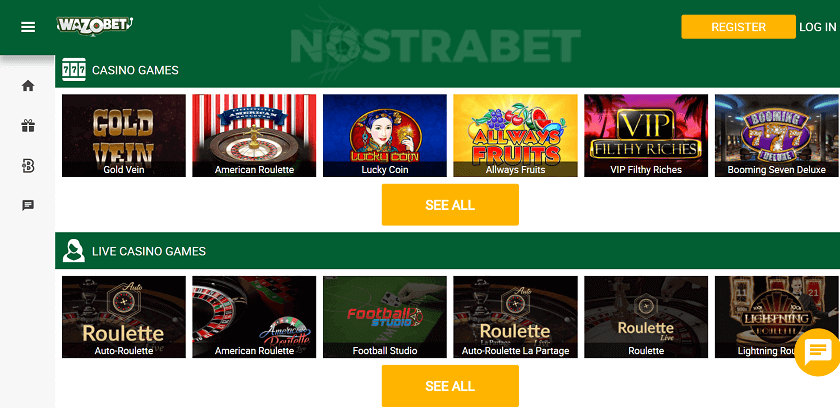This screenshot has width=840, height=408.
Task: Open the hamburger menu icon
Action: (28, 27)
